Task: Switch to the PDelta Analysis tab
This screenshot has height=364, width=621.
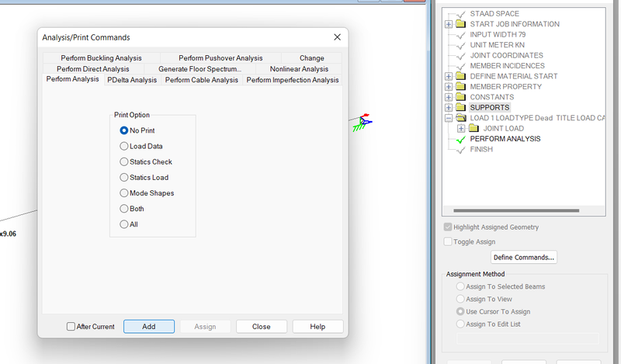Action: 132,80
